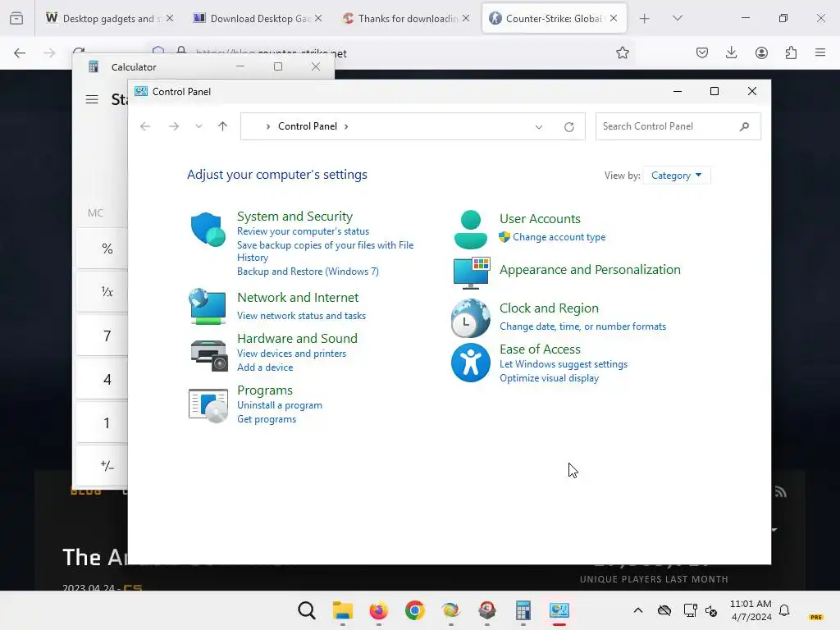Click View network status and tasks
This screenshot has width=840, height=630.
coord(301,316)
